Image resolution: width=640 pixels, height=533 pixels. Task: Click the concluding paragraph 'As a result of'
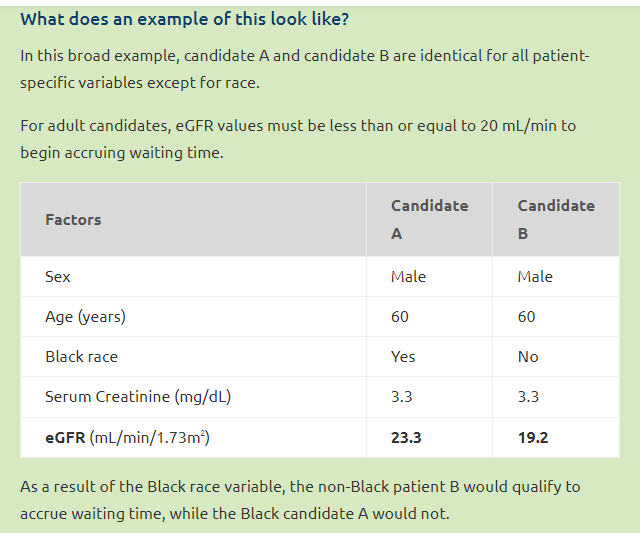[x=300, y=500]
